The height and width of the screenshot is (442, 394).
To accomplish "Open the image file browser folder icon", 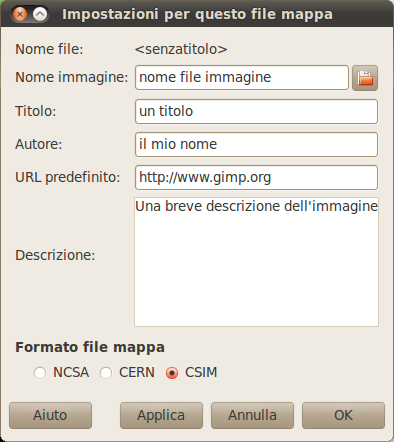I will coord(365,78).
